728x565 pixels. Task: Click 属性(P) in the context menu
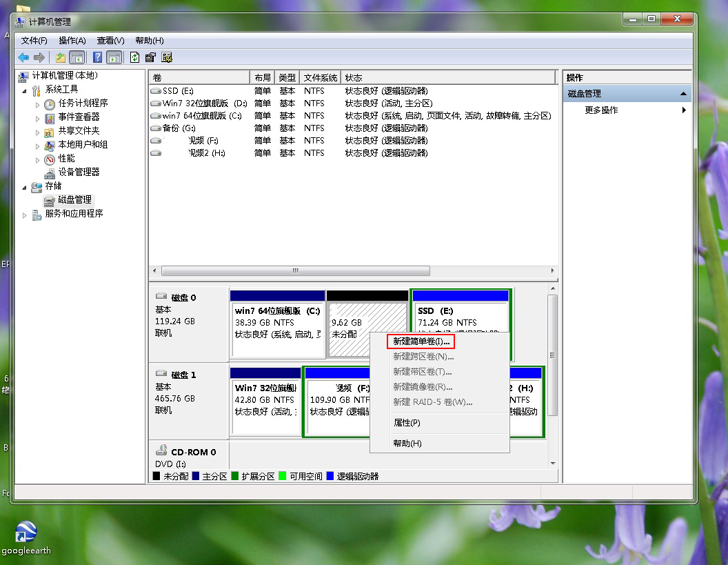(406, 423)
